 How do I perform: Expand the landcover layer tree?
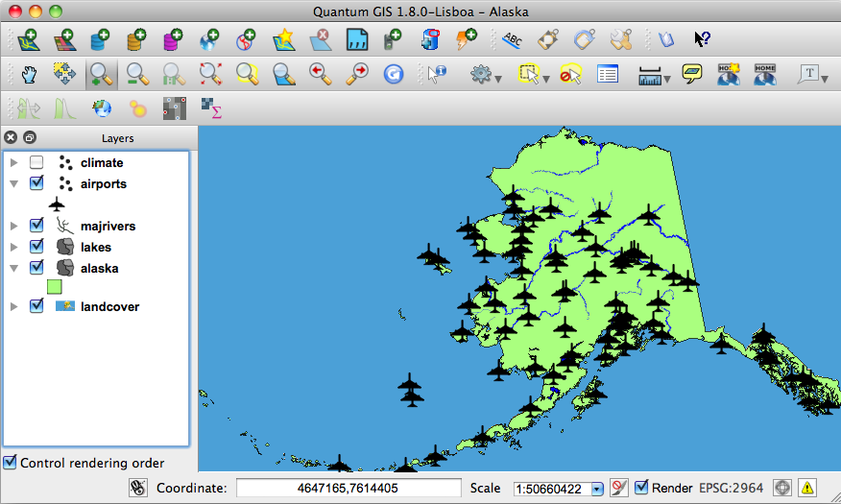point(13,307)
